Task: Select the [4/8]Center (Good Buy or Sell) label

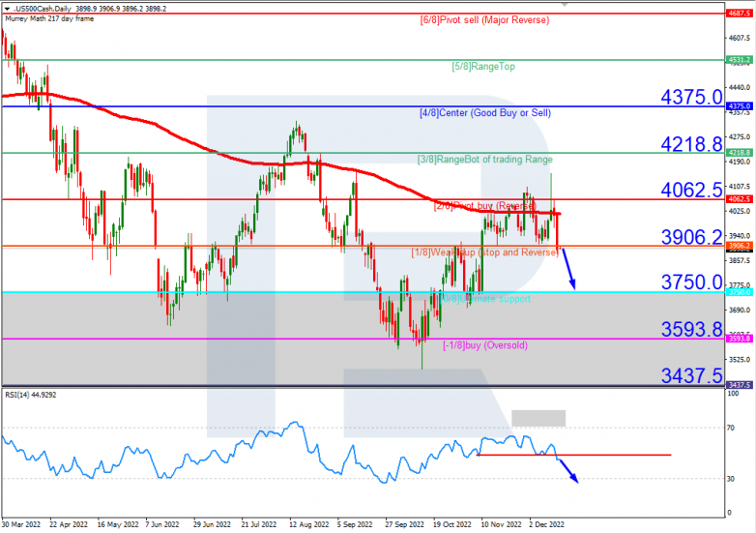Action: tap(485, 113)
